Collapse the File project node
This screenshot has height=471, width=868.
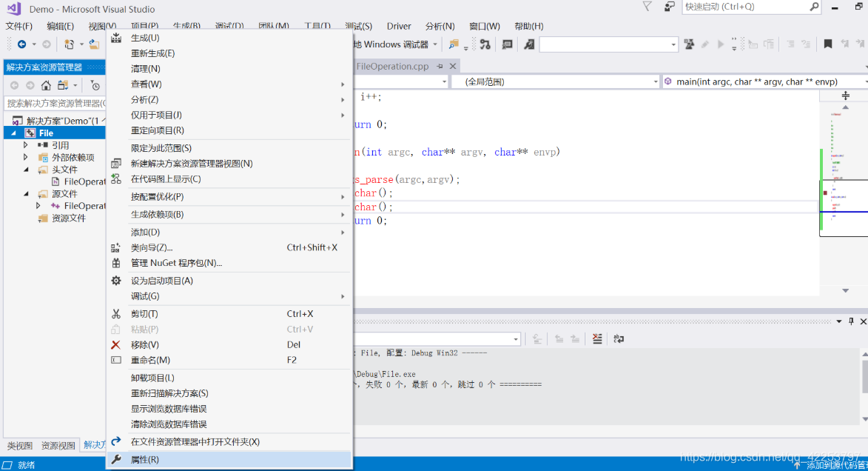click(14, 133)
